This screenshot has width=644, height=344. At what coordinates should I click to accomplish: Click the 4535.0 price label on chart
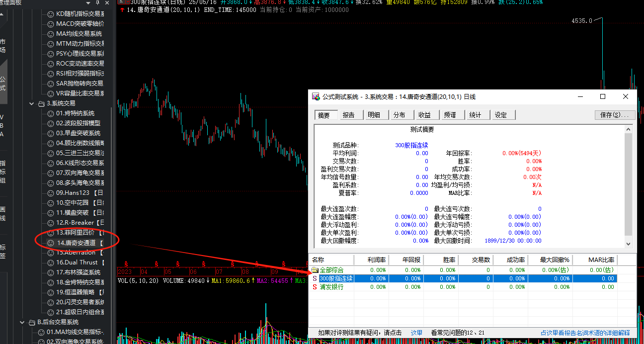click(582, 21)
